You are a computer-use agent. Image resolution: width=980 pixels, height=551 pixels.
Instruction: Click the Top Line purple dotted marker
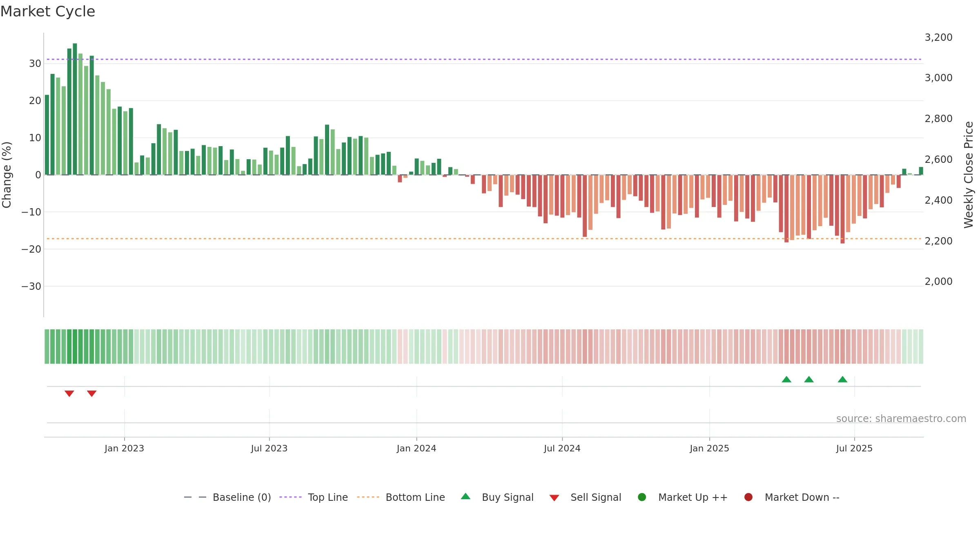tap(290, 497)
